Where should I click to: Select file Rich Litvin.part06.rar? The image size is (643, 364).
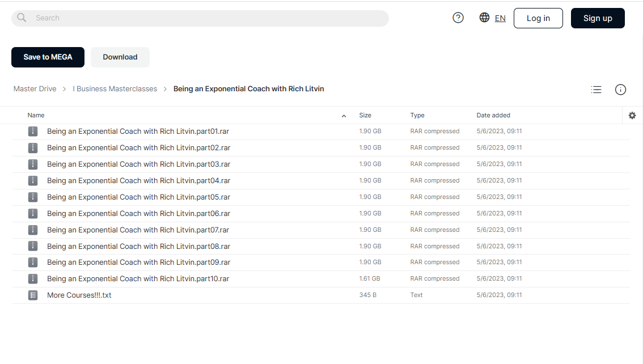[138, 213]
